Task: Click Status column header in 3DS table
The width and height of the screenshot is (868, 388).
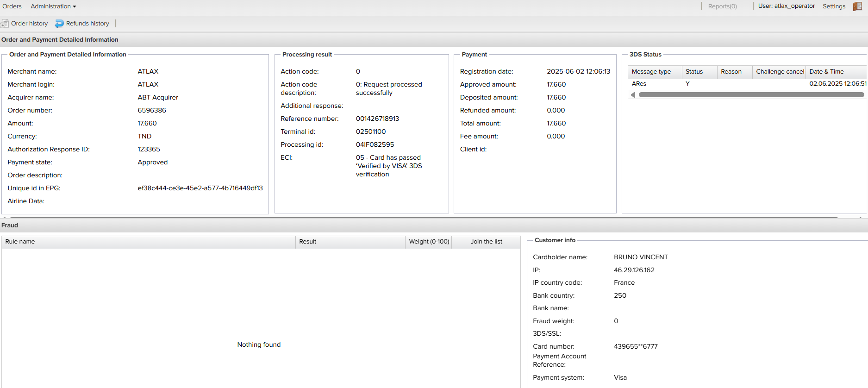Action: coord(694,72)
